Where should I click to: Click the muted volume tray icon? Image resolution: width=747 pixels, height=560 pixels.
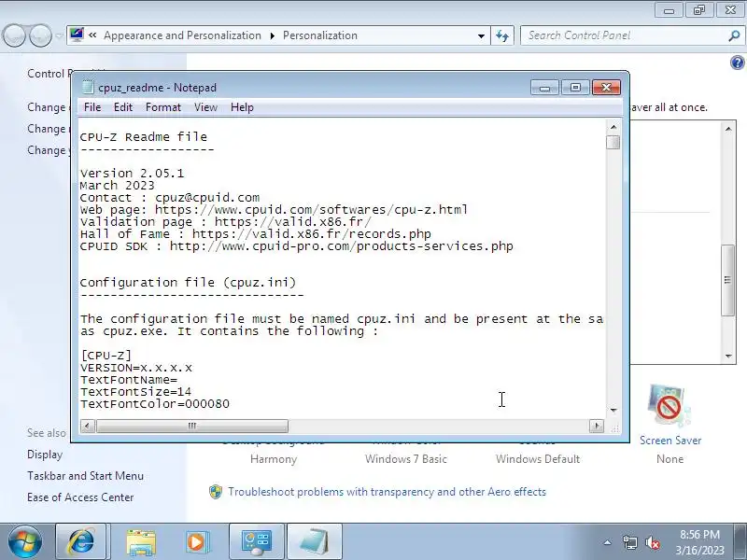(x=652, y=542)
